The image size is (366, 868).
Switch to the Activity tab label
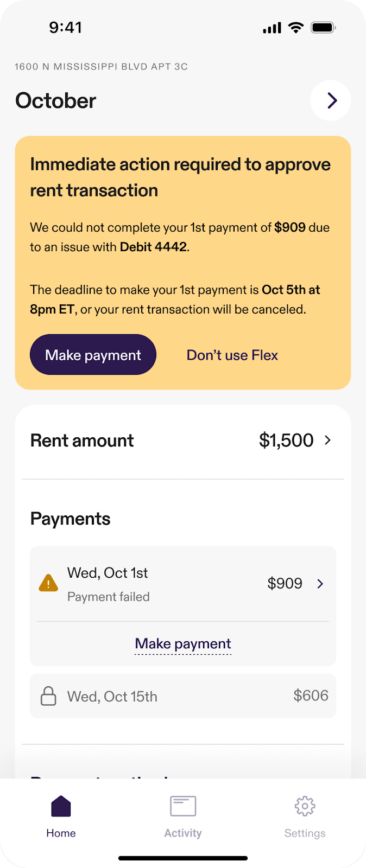[183, 833]
